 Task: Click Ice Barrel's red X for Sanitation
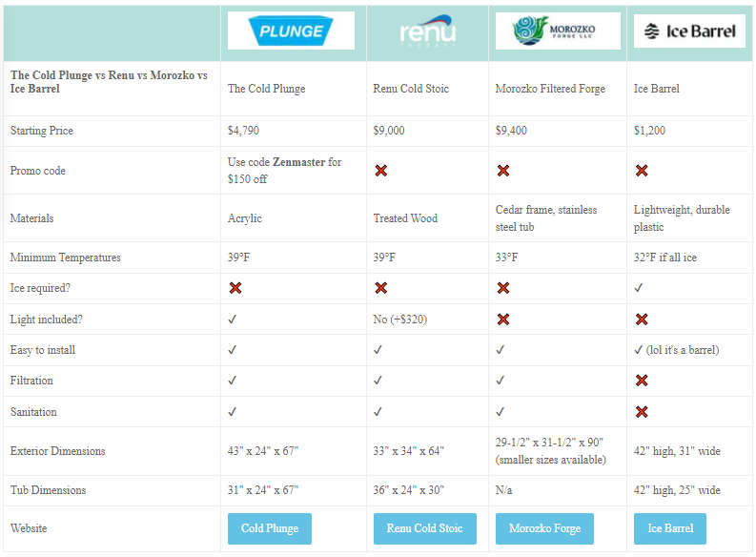(x=642, y=412)
